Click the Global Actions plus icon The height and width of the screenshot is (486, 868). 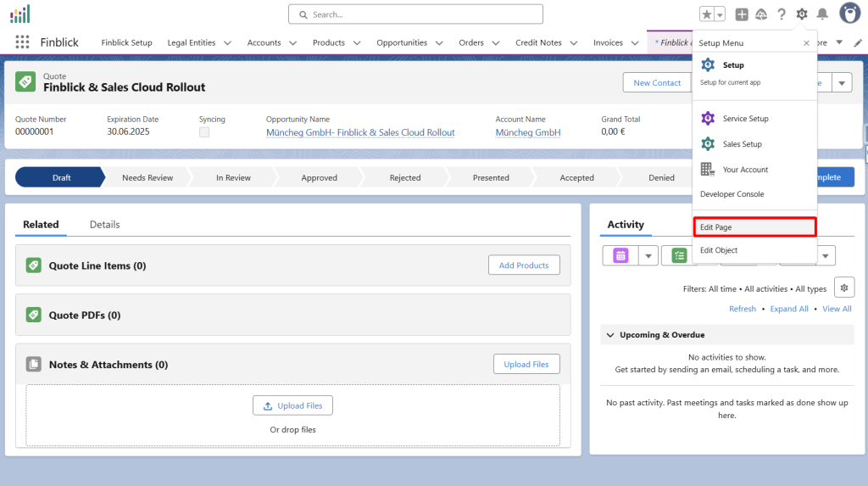point(742,14)
